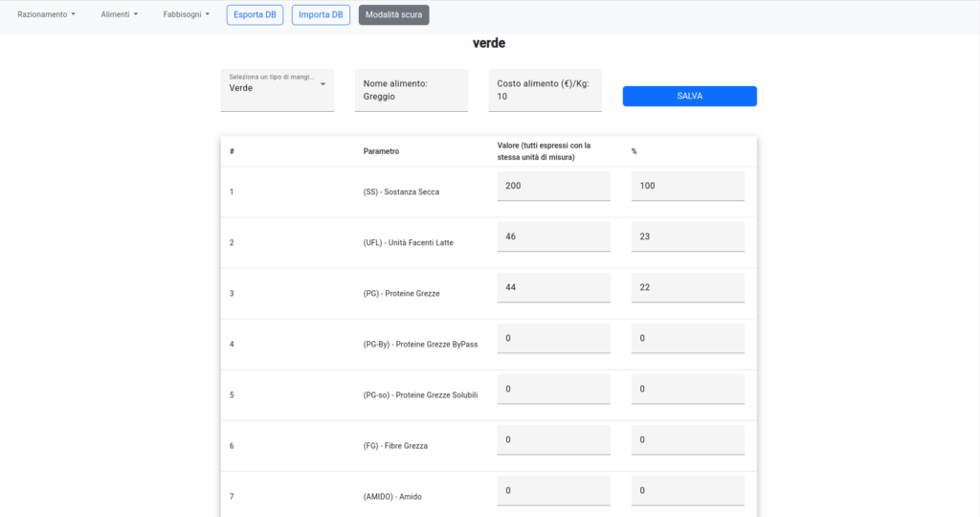Open the Alimenti menu

(120, 14)
